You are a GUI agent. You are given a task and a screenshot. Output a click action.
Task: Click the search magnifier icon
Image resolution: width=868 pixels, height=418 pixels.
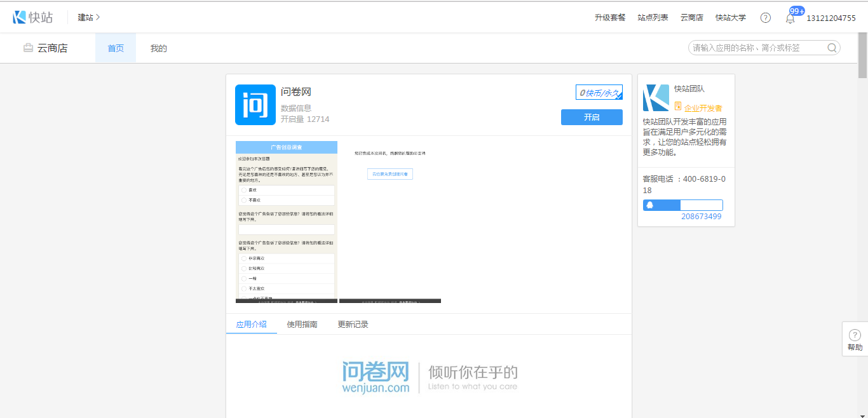click(x=832, y=48)
